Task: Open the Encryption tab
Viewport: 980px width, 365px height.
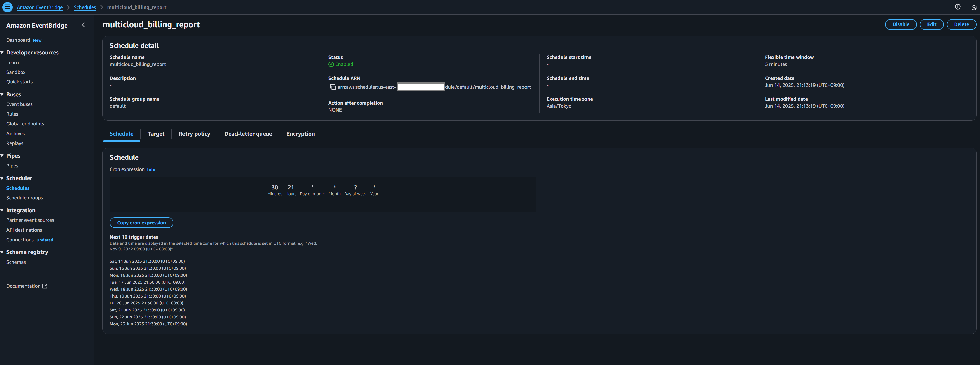Action: (301, 134)
